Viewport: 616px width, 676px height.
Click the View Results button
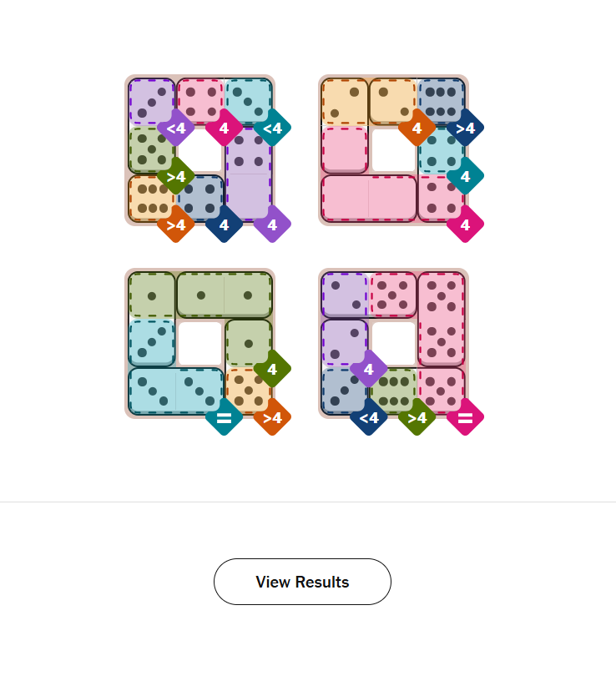pyautogui.click(x=302, y=582)
